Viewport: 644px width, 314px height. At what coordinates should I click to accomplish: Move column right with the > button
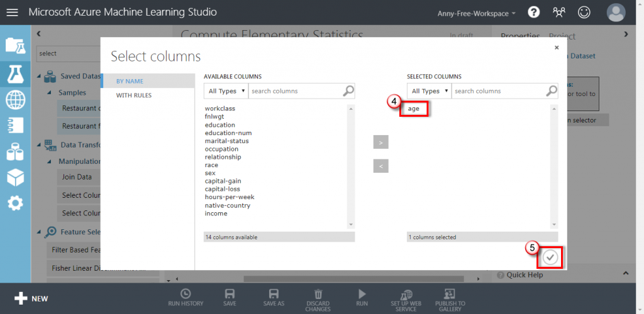tap(380, 143)
